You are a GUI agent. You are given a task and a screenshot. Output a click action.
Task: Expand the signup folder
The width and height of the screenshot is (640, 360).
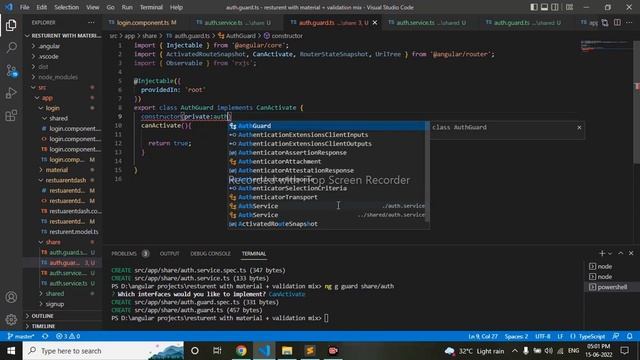tap(55, 304)
